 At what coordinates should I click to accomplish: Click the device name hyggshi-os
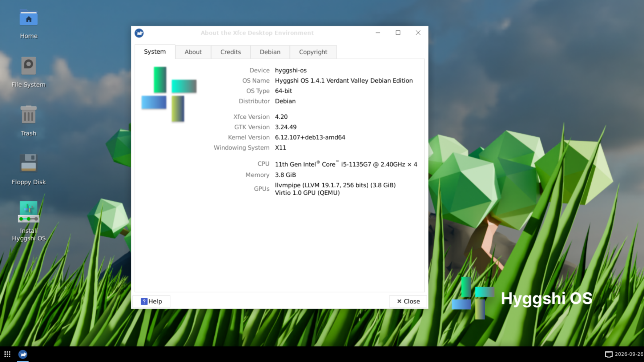(x=291, y=70)
